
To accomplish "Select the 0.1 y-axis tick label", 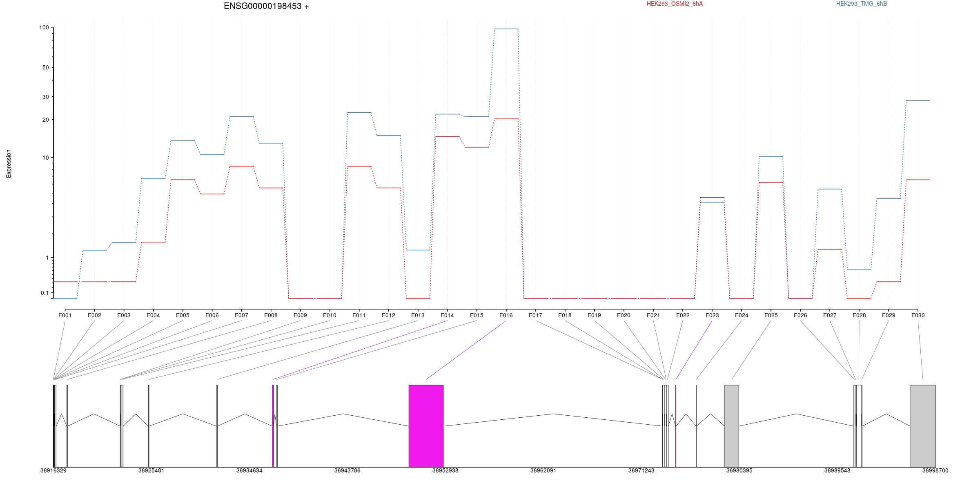I will (45, 293).
